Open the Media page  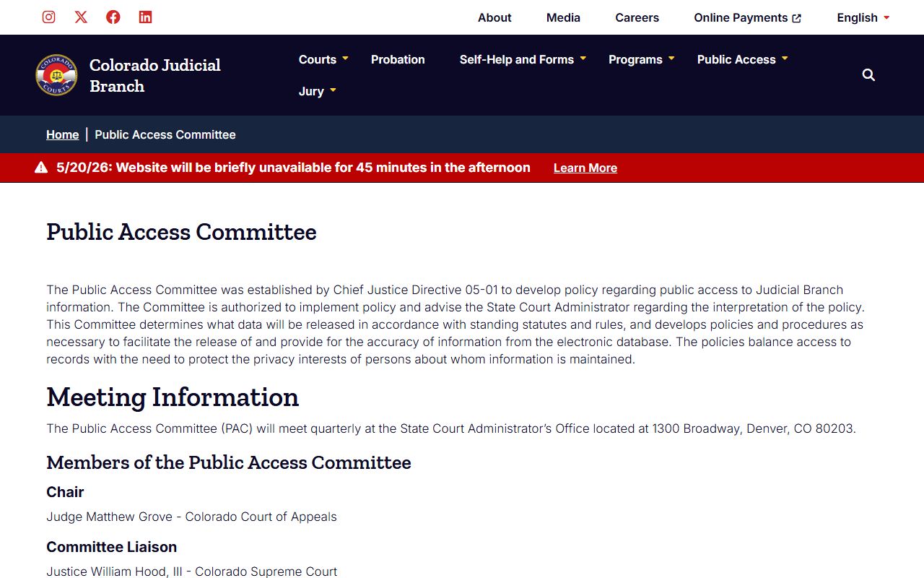pyautogui.click(x=563, y=17)
